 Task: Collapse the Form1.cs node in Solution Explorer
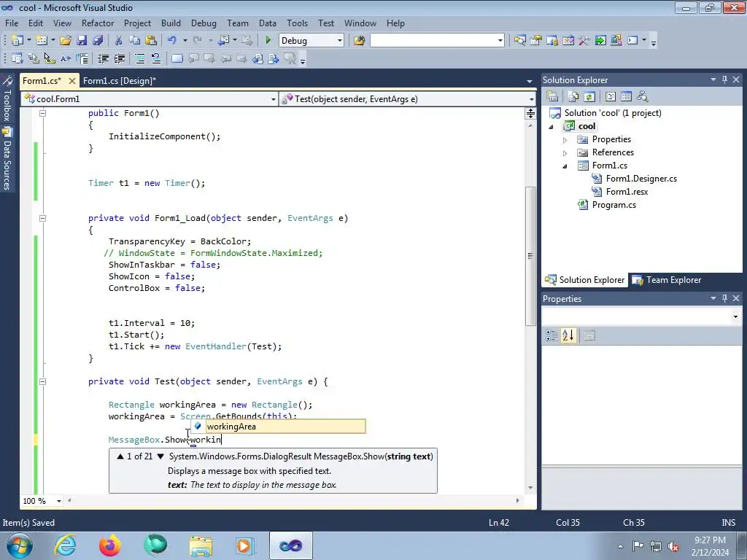565,166
